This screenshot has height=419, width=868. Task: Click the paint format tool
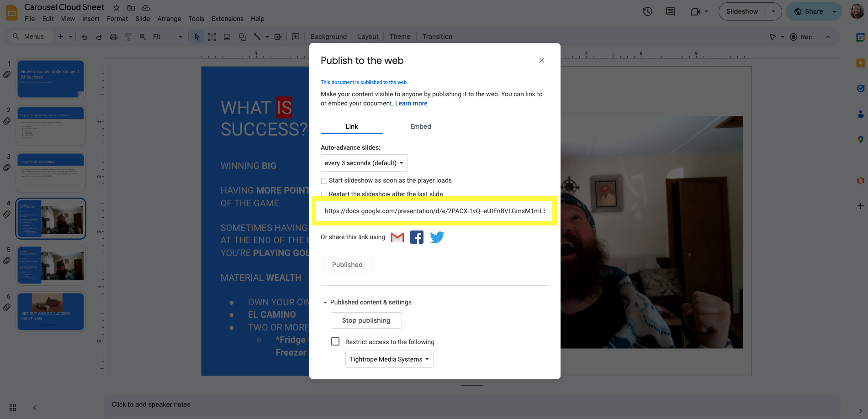tap(127, 37)
